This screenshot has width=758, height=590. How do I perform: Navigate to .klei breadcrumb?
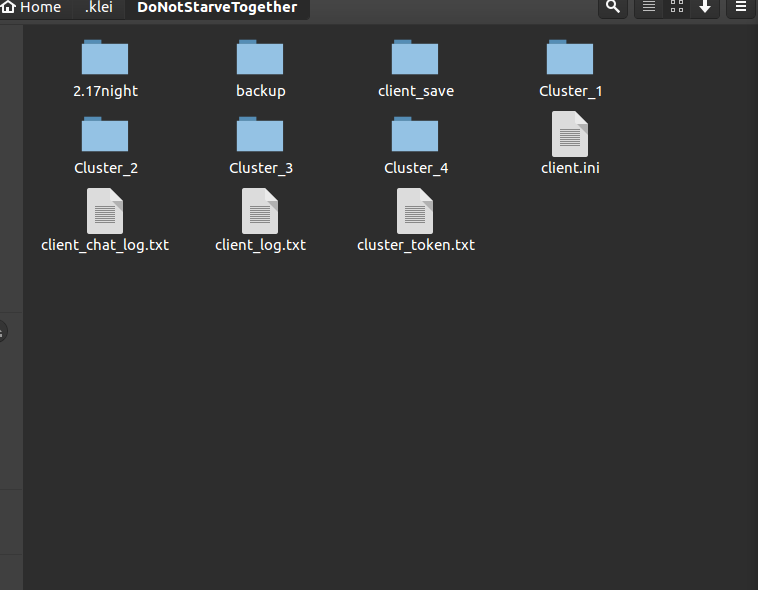click(99, 7)
